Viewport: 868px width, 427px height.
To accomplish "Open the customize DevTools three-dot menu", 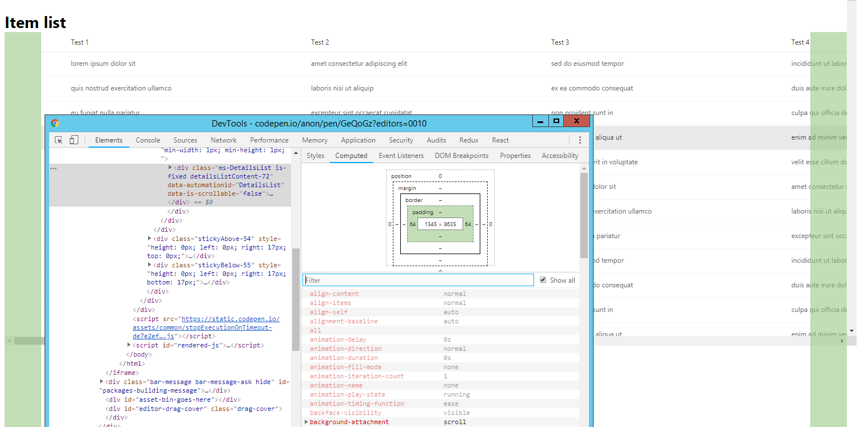I will pyautogui.click(x=580, y=140).
